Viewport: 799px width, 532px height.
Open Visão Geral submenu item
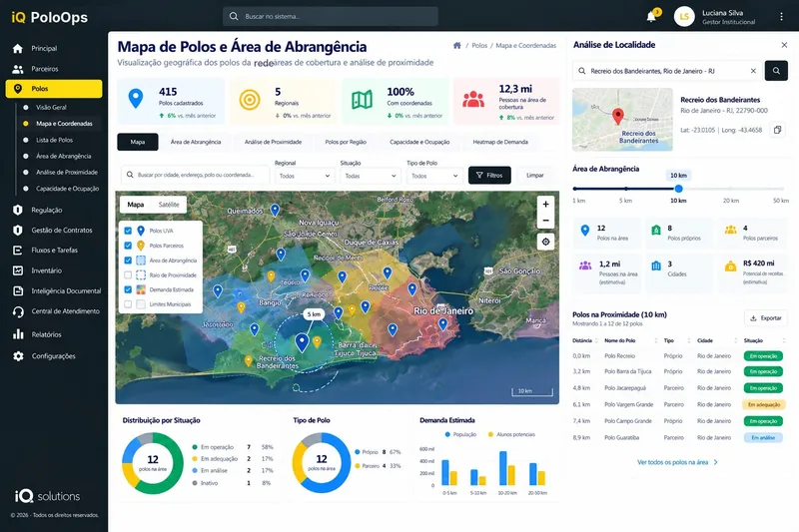(52, 108)
